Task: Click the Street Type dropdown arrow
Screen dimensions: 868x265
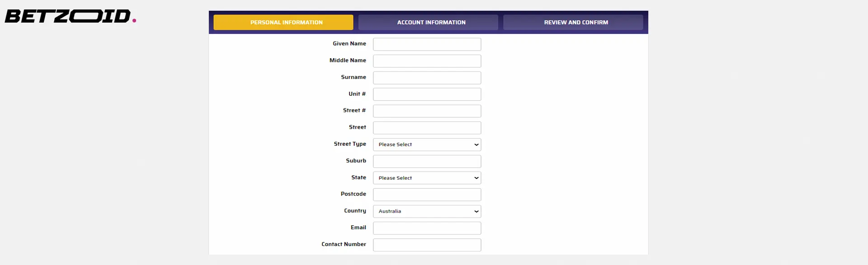Action: (476, 144)
